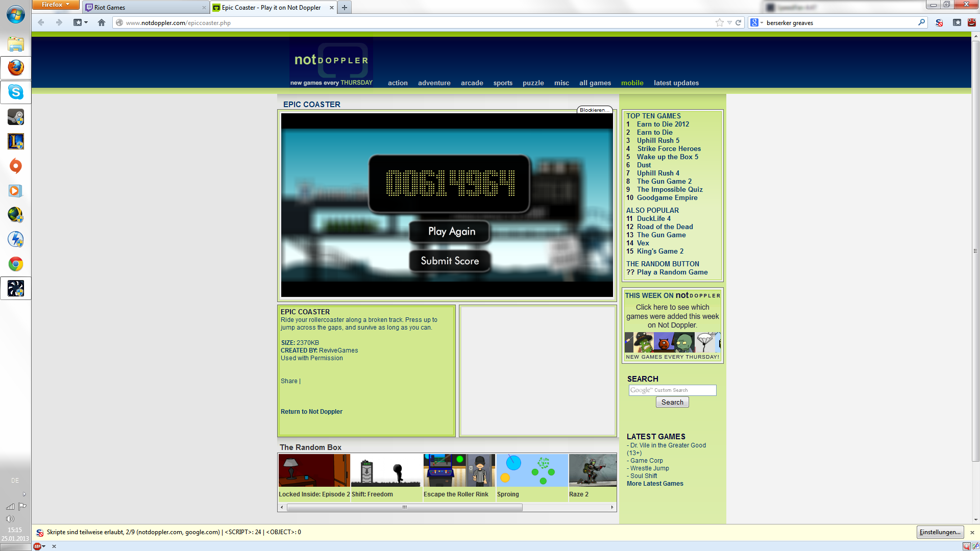Click the volume speaker tray icon

10,518
